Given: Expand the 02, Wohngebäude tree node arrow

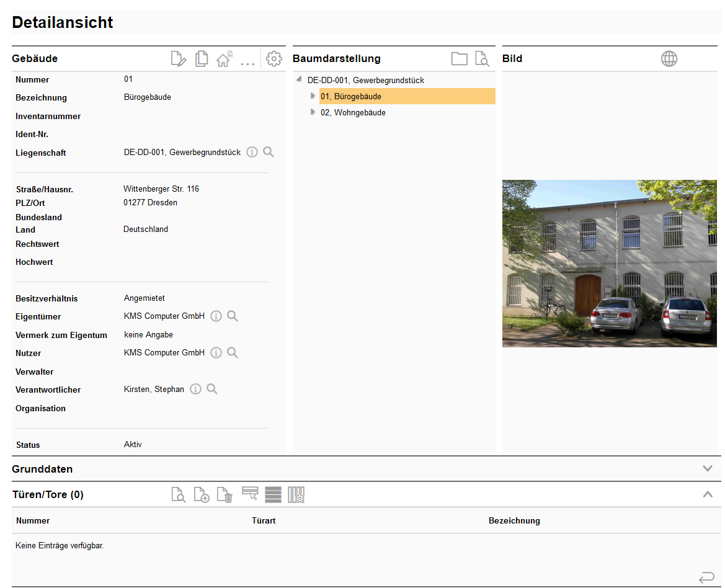Looking at the screenshot, I should (313, 112).
